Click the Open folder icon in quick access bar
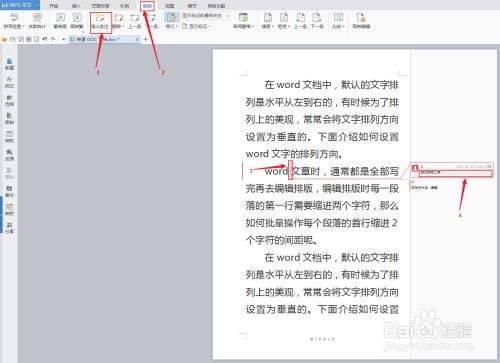 pos(4,39)
